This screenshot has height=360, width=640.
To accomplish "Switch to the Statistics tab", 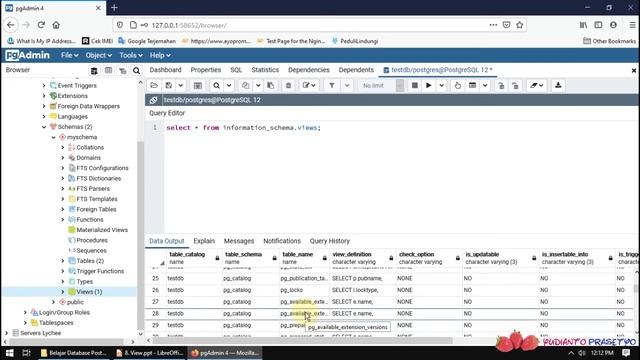I will tap(265, 70).
